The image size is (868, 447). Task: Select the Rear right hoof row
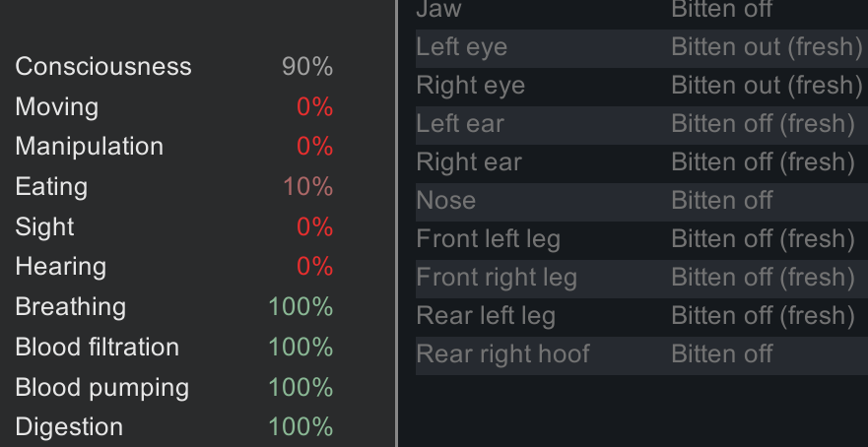(x=640, y=354)
